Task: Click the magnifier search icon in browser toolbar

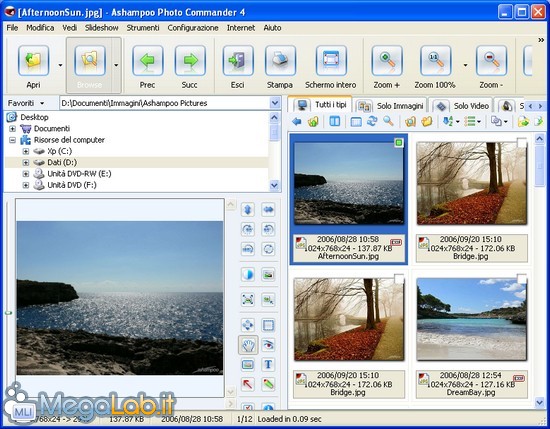Action: click(x=388, y=122)
